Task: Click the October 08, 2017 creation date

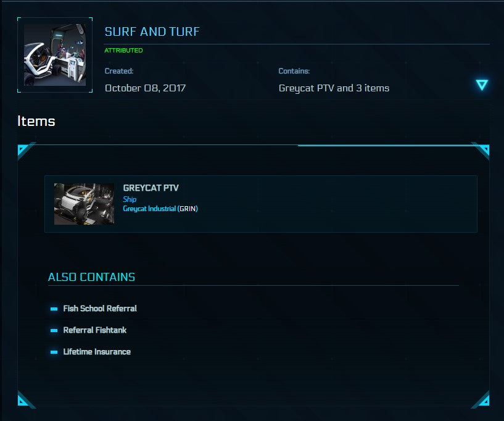Action: (x=145, y=88)
